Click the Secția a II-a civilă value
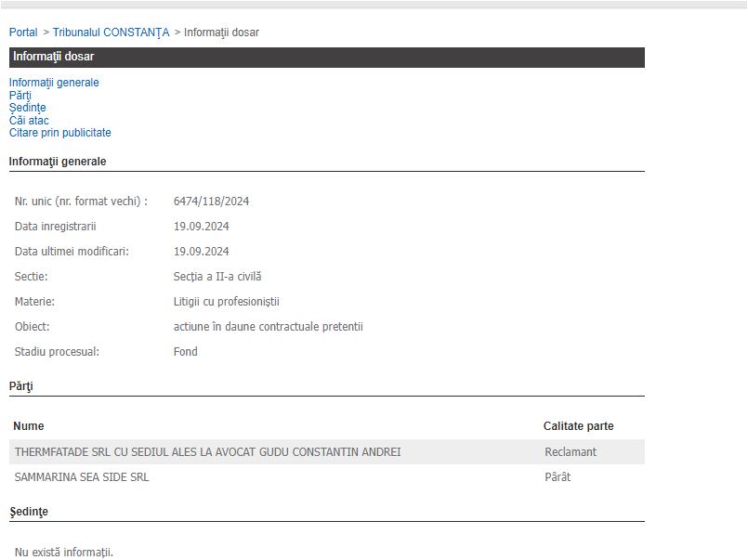This screenshot has height=560, width=748. coord(217,277)
